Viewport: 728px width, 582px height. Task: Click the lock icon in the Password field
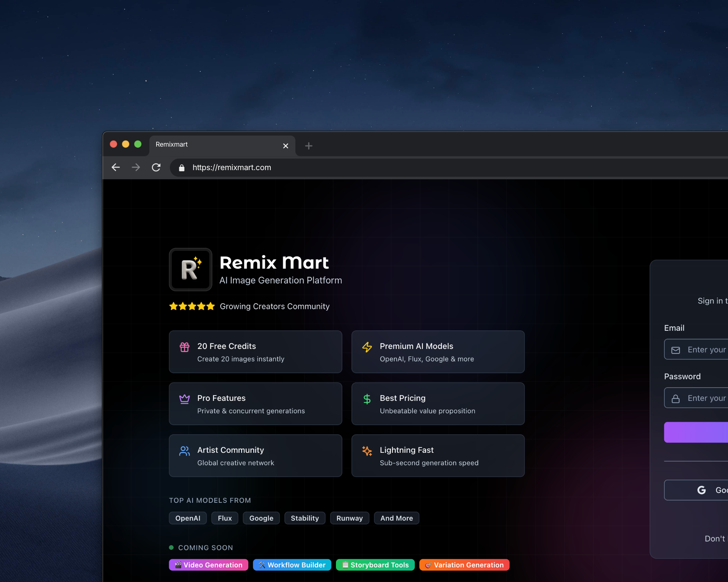676,398
